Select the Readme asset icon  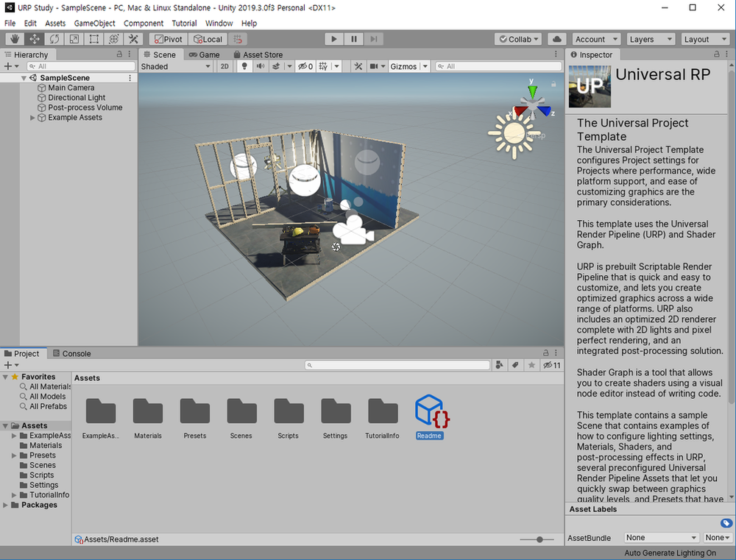tap(432, 411)
